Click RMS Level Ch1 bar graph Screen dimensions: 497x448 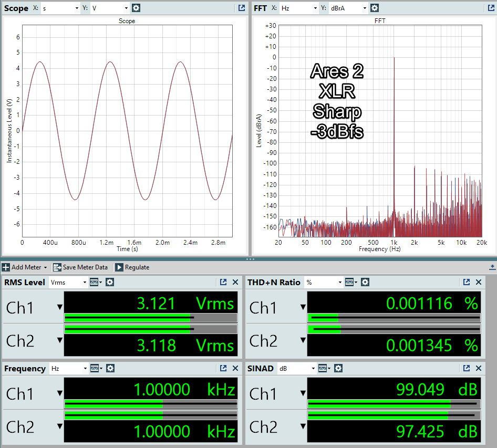point(151,318)
